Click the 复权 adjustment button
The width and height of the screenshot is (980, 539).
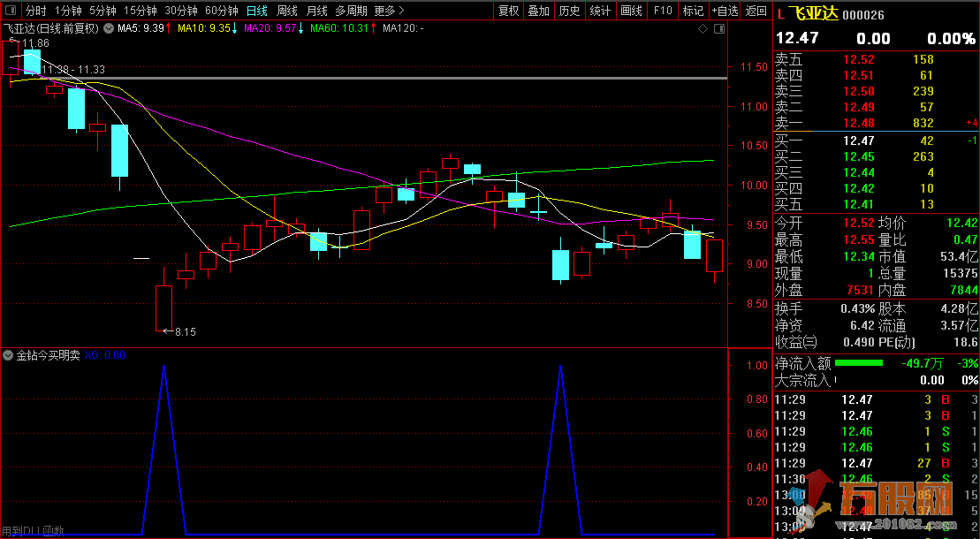coord(509,11)
